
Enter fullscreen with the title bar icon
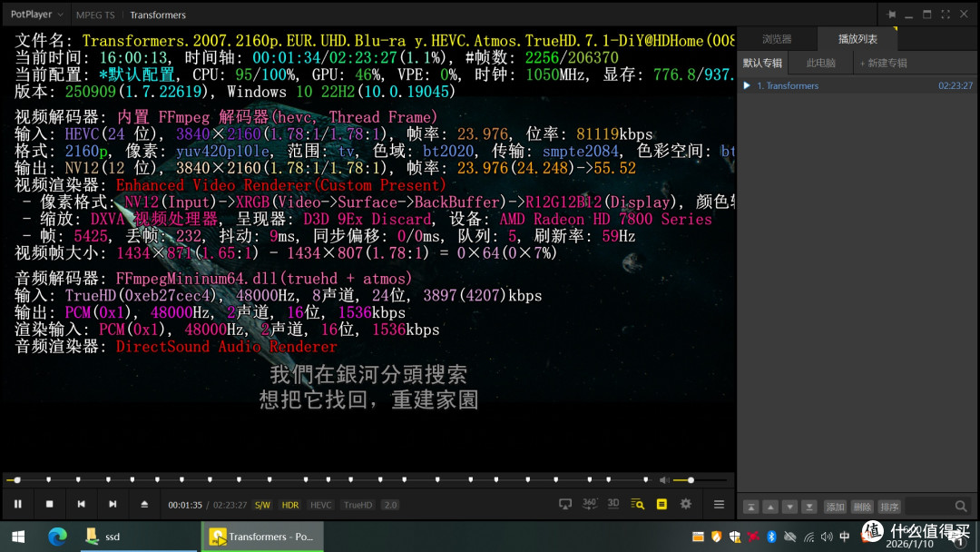[x=945, y=15]
